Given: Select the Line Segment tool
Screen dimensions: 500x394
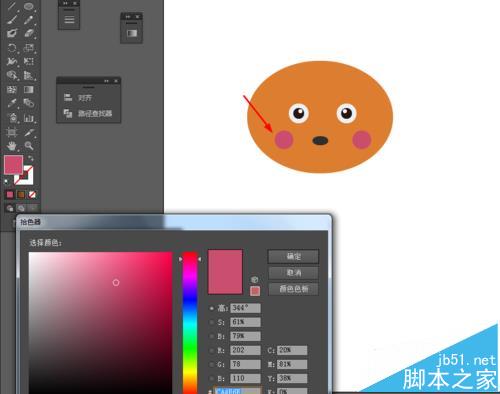Looking at the screenshot, I should coord(12,6).
